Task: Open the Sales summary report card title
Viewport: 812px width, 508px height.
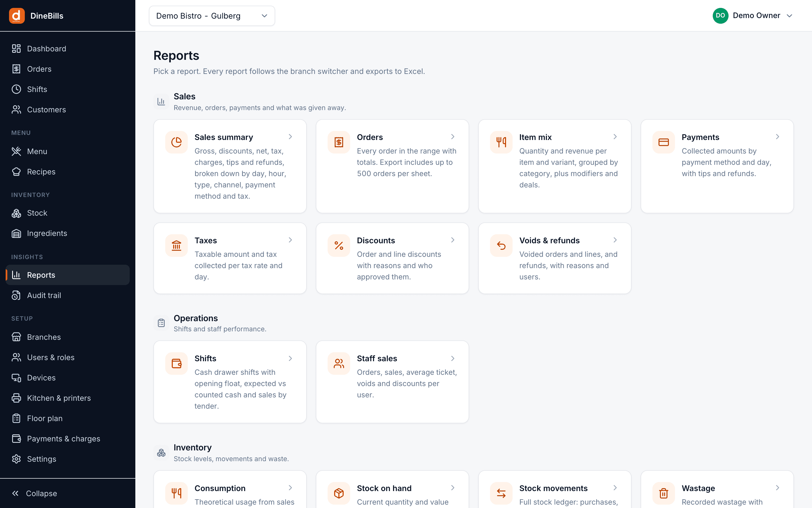Action: click(x=224, y=137)
